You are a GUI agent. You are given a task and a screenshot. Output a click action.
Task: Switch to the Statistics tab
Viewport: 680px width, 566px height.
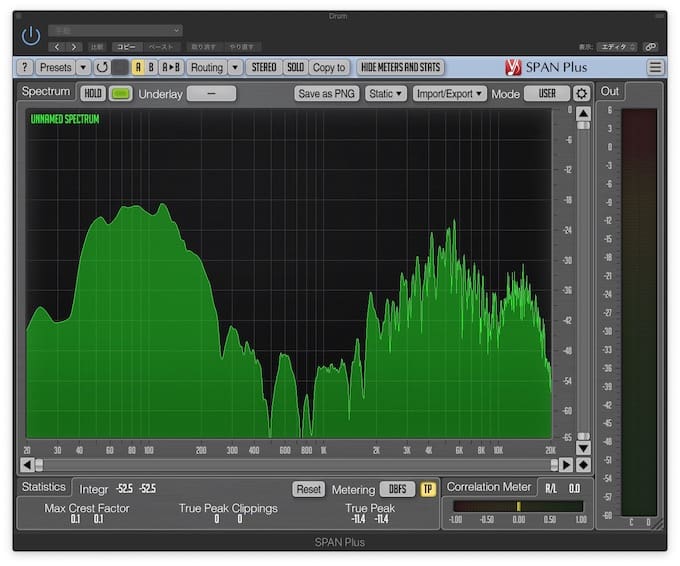click(44, 487)
